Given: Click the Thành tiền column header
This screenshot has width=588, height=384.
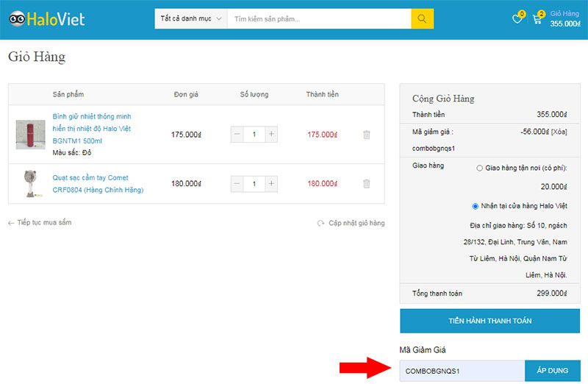Looking at the screenshot, I should point(322,95).
